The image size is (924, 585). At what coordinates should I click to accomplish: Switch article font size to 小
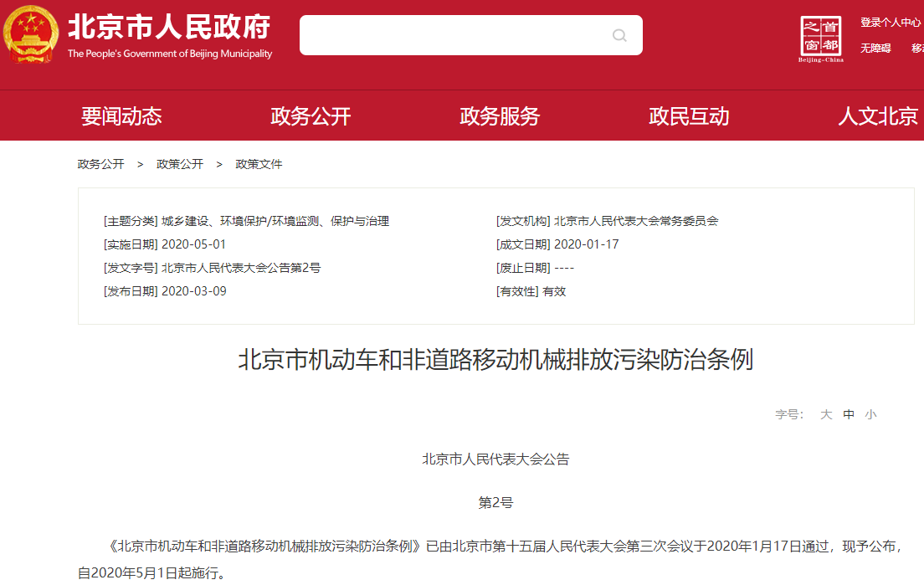point(870,413)
